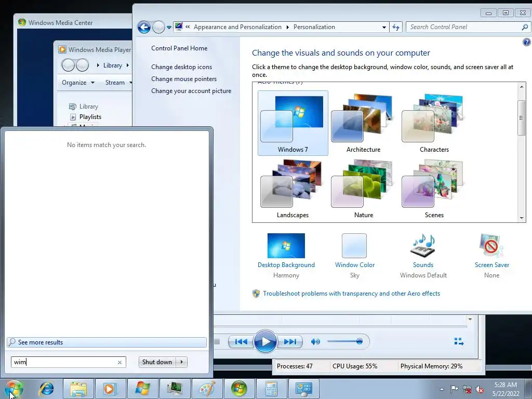532x399 pixels.
Task: Expand the address bar history dropdown
Action: click(384, 27)
